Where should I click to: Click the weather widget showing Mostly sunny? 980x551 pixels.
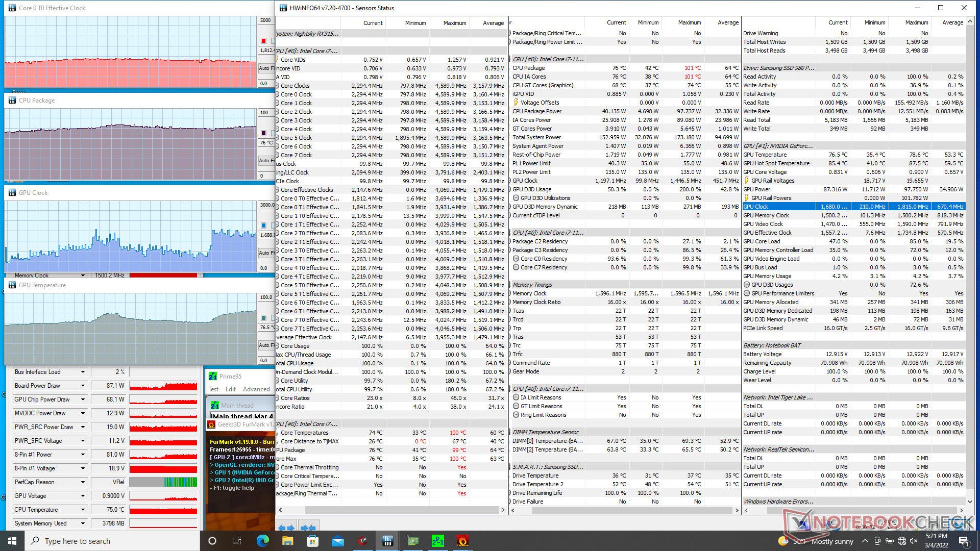pos(816,541)
